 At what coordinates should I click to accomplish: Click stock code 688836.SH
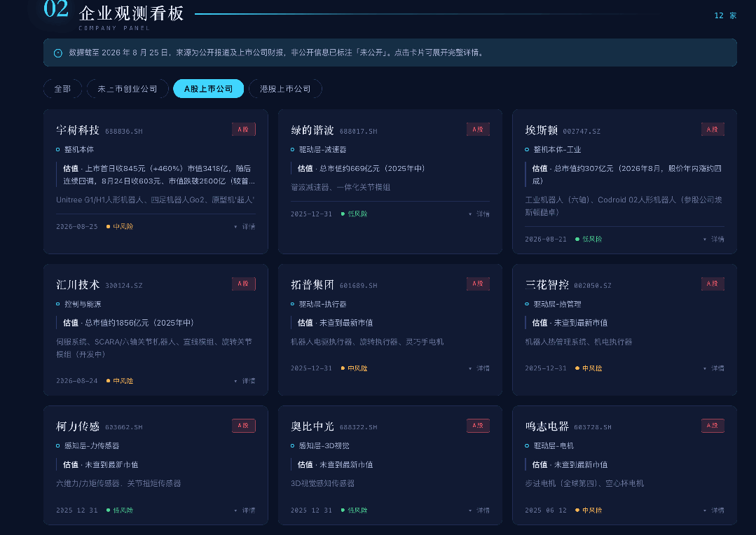(124, 131)
